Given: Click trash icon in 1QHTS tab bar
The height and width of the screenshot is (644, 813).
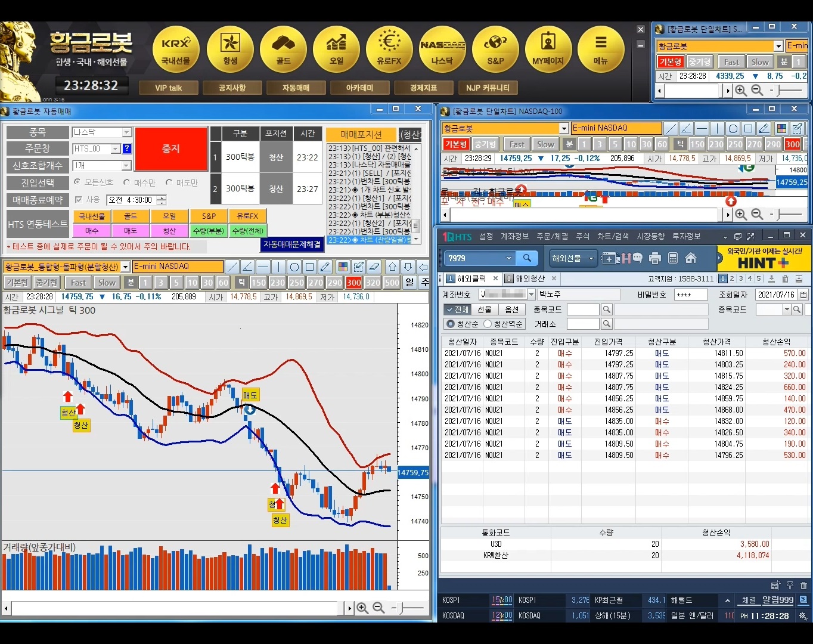Looking at the screenshot, I should (x=786, y=278).
